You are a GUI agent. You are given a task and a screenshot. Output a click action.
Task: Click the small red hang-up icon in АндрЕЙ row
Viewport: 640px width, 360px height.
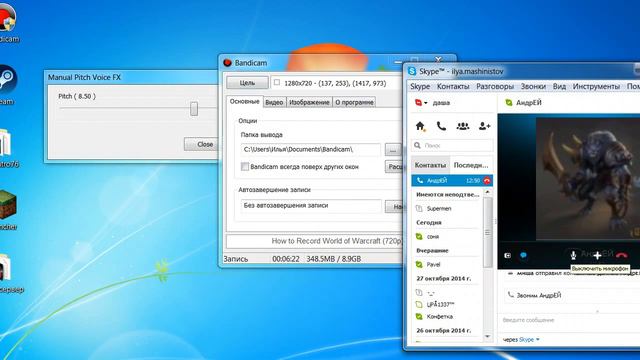487,180
